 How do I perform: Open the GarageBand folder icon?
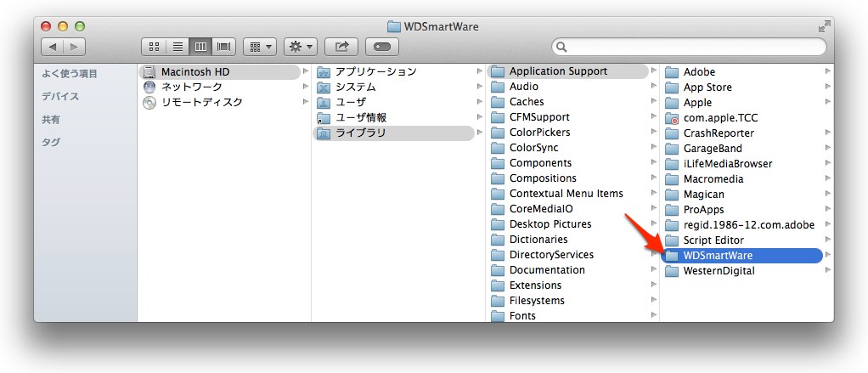pyautogui.click(x=672, y=149)
